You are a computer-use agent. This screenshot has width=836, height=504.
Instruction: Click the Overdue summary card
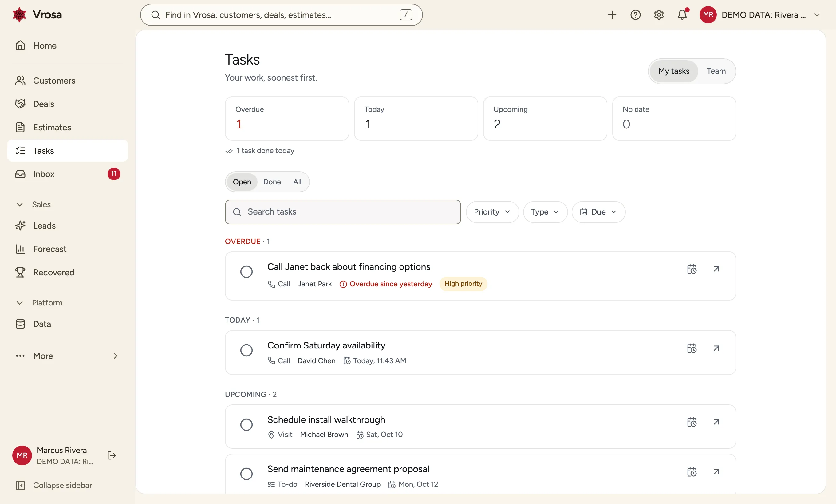[287, 119]
